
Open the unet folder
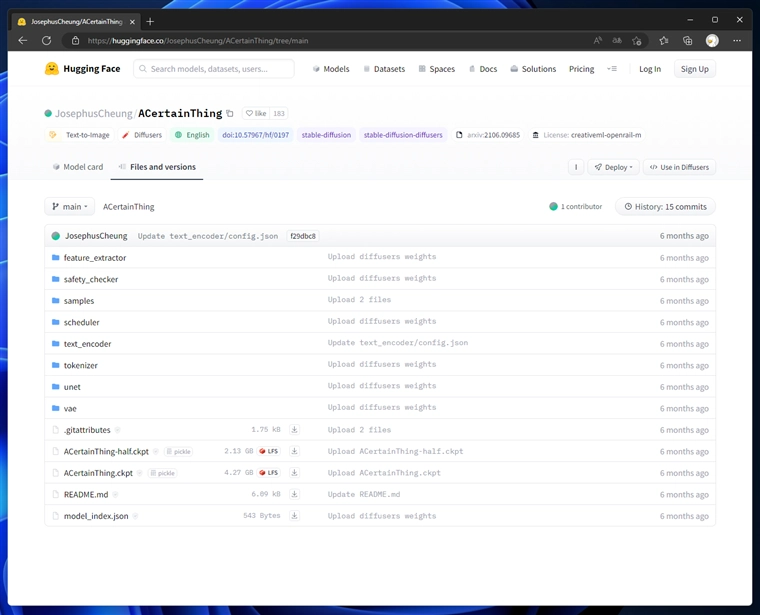(x=72, y=387)
